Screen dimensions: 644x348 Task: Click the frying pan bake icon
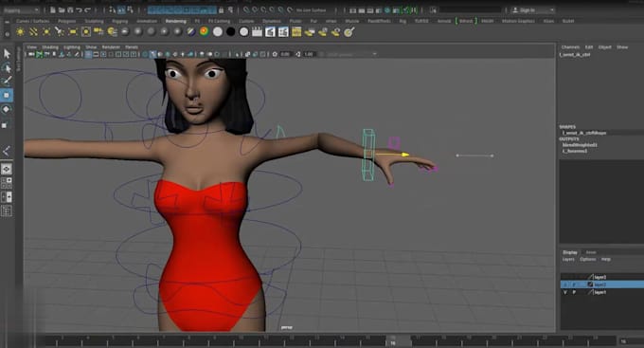point(349,31)
